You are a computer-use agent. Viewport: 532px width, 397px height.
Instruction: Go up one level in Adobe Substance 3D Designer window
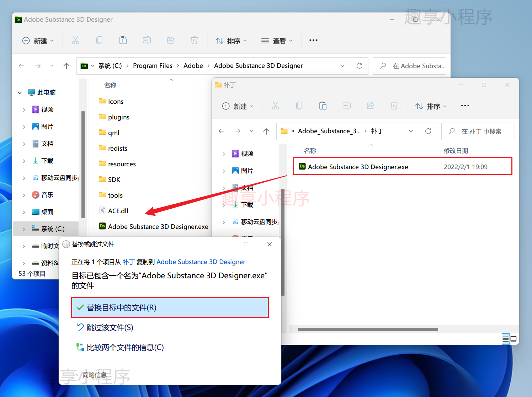click(x=66, y=66)
